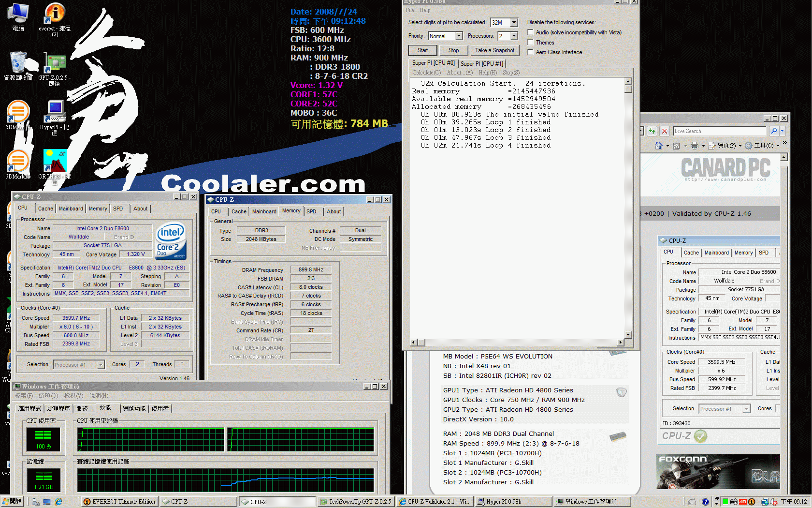The width and height of the screenshot is (812, 508).
Task: Expand the Home button dropdown arrow
Action: (667, 146)
